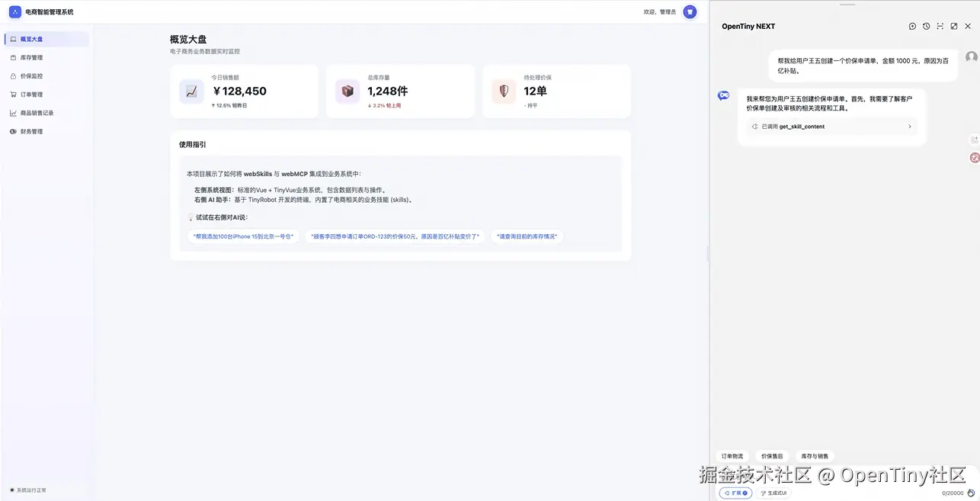The height and width of the screenshot is (501, 980).
Task: Click the assistant avatar beside the AI reply
Action: 722,95
